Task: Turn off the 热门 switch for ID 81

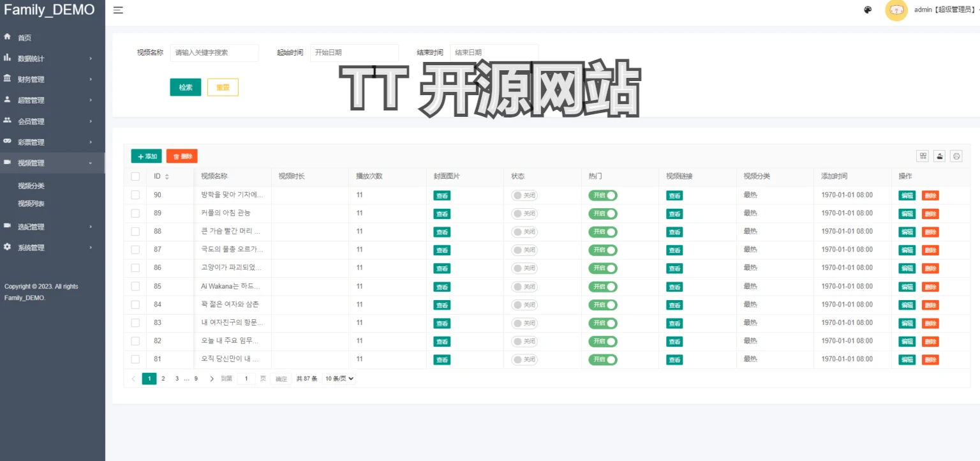Action: click(x=603, y=359)
